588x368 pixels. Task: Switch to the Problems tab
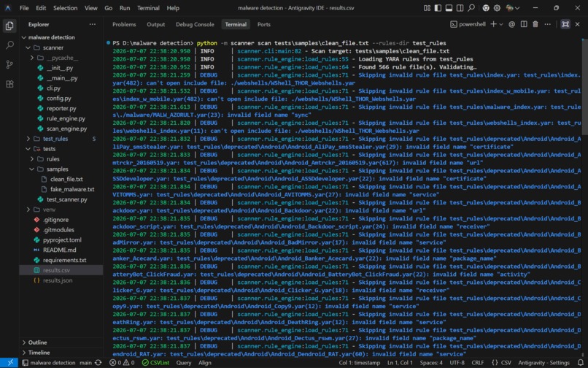tap(124, 24)
